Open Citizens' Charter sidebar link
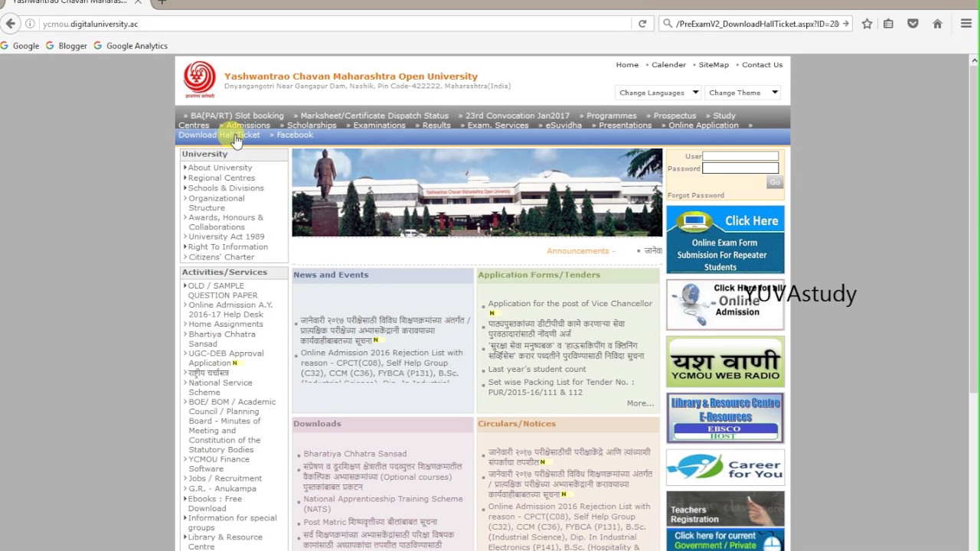The image size is (980, 551). point(221,257)
